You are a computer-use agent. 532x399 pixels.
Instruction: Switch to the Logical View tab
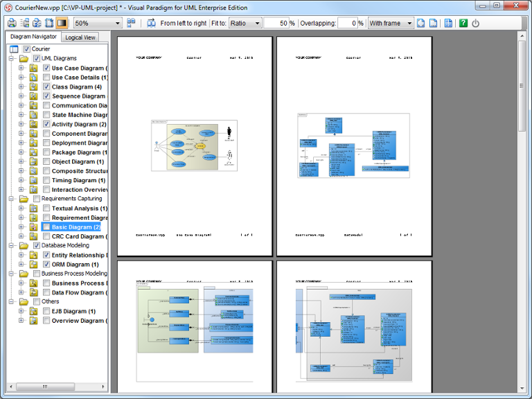point(80,37)
